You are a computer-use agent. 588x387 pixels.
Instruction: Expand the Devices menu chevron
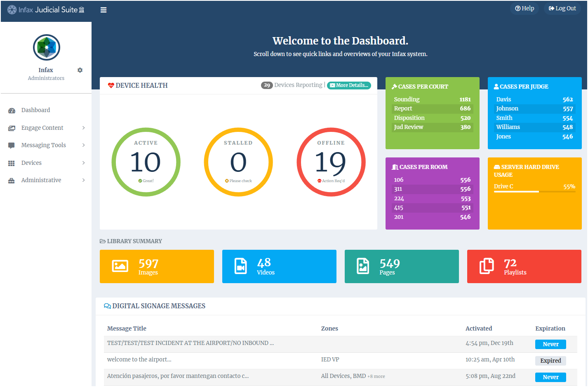(83, 163)
